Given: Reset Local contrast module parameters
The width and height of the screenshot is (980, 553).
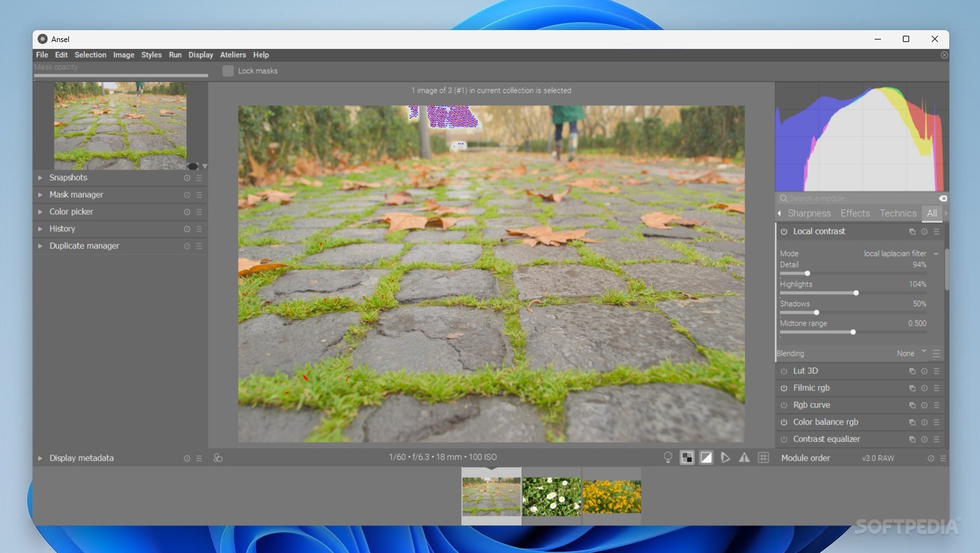Looking at the screenshot, I should [x=924, y=231].
